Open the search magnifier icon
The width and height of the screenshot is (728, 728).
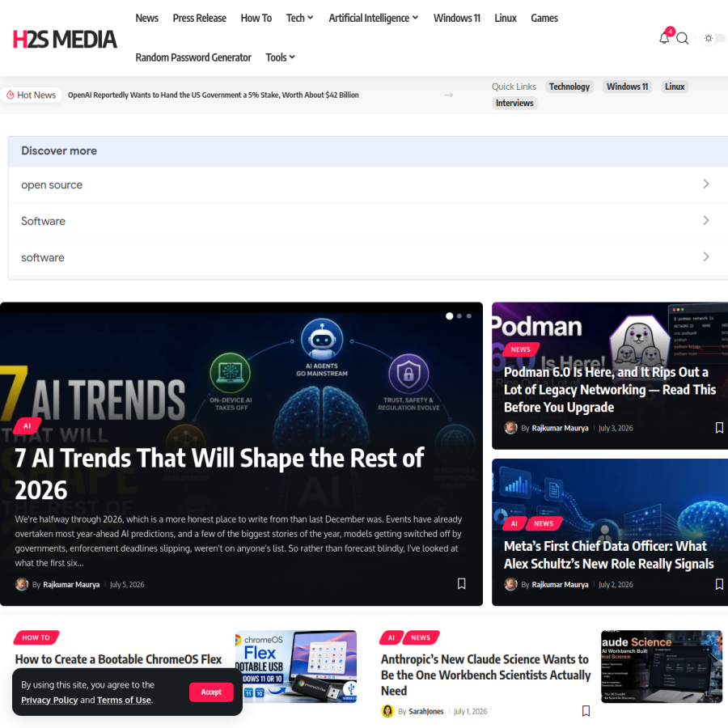(682, 38)
